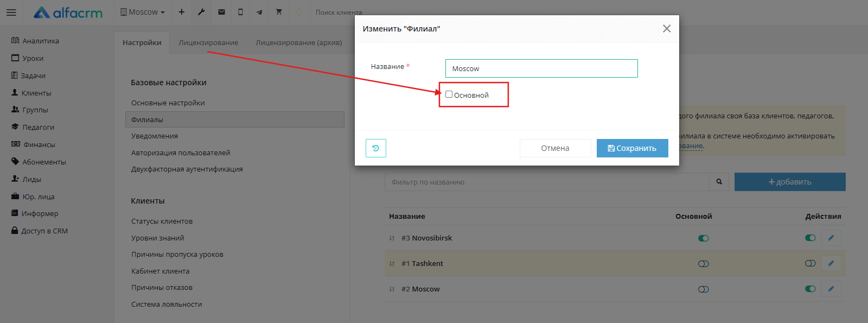
Task: Switch to the Лицензирование tab
Action: 208,42
